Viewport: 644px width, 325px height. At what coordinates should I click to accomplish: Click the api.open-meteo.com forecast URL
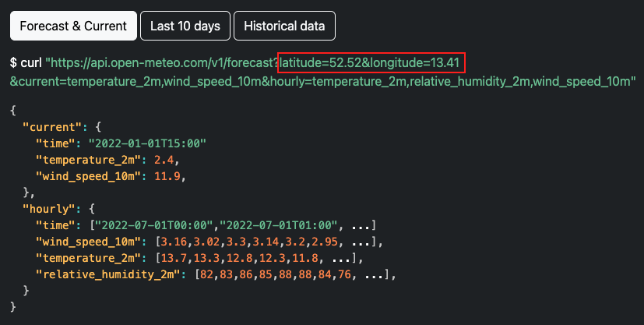(x=252, y=63)
